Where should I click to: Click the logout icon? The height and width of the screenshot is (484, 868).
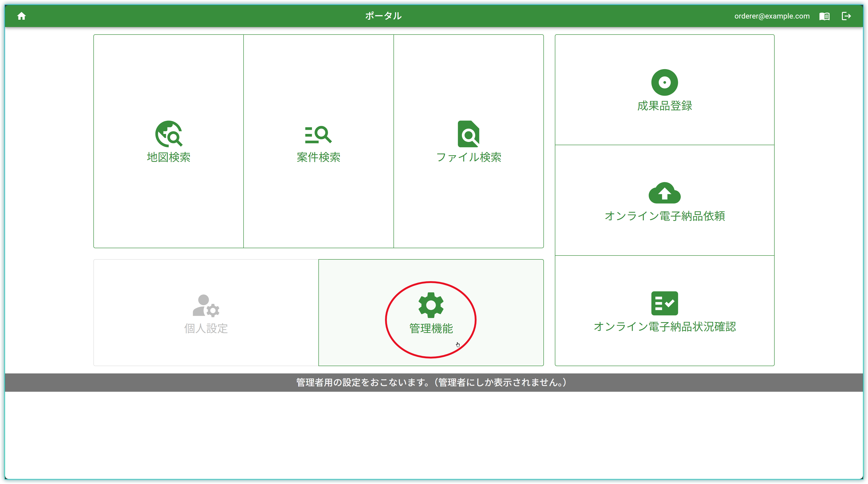click(846, 16)
